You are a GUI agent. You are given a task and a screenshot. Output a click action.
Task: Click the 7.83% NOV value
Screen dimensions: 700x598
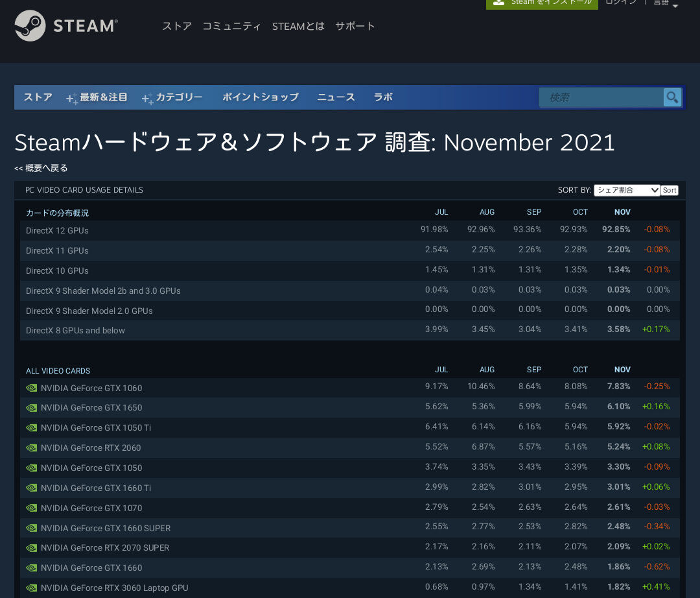tap(619, 387)
